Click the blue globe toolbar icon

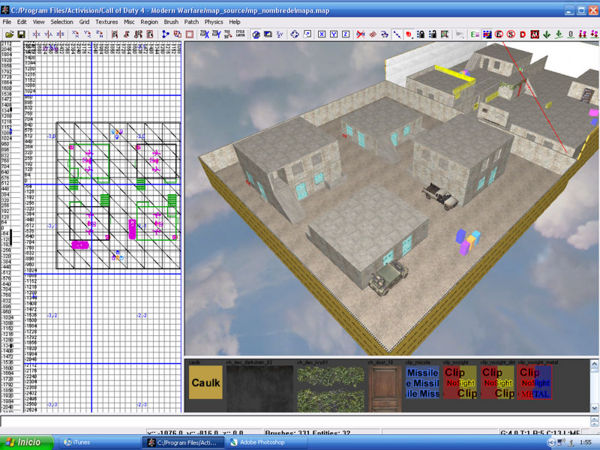256,34
